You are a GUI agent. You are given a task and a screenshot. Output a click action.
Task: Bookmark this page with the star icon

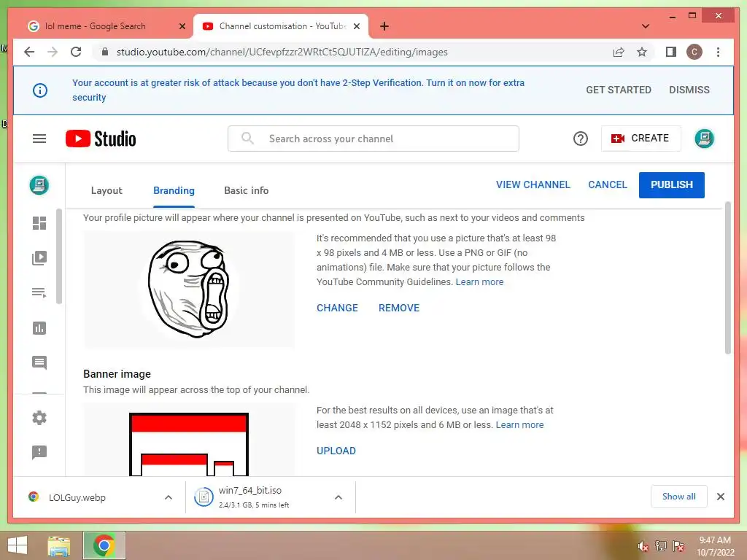(x=642, y=52)
